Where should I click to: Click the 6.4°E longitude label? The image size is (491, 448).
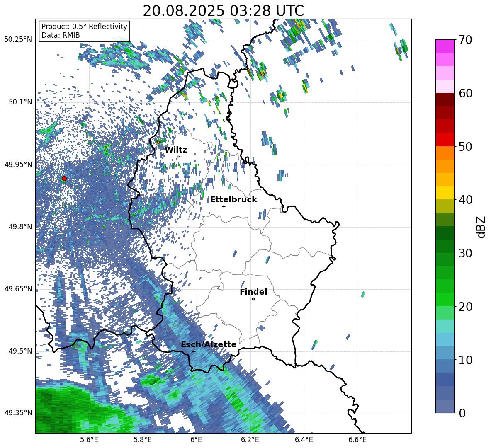point(304,440)
